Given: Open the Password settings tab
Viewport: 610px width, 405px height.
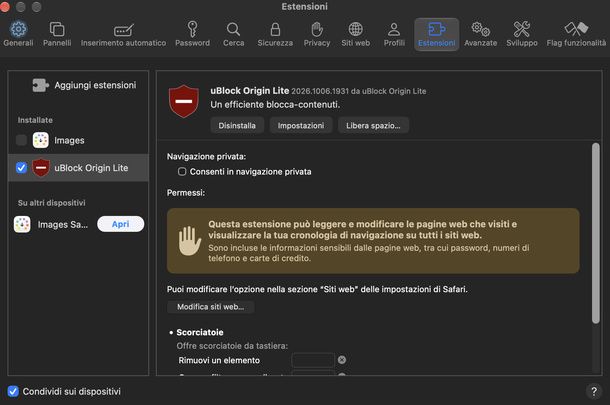Looking at the screenshot, I should 192,34.
